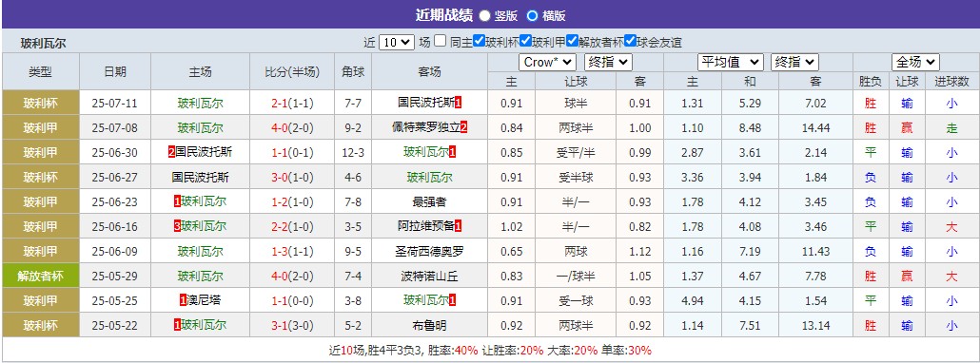980x363 pixels.
Task: Click corner count 9-2
Action: (x=352, y=127)
